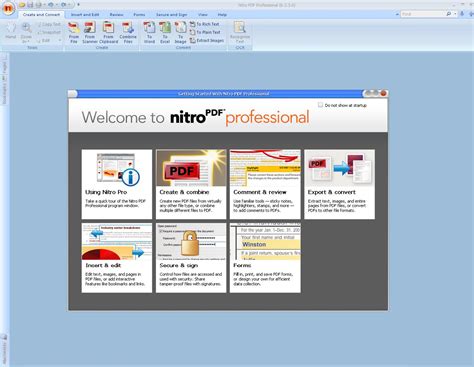Click the To Rich Text option
Viewport: 474px width, 367px height.
pyautogui.click(x=204, y=24)
